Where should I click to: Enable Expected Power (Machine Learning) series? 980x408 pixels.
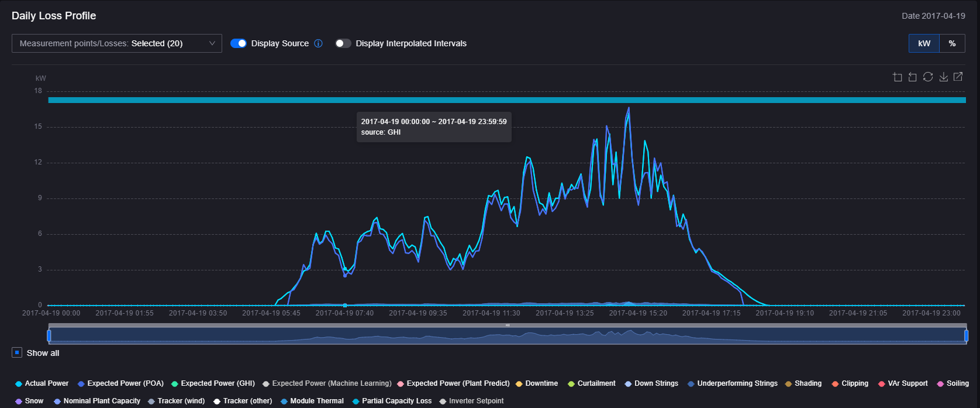click(327, 383)
